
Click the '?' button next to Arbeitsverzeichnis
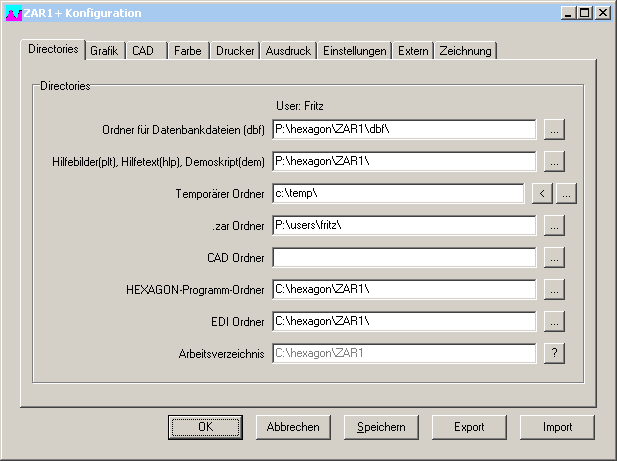[555, 353]
